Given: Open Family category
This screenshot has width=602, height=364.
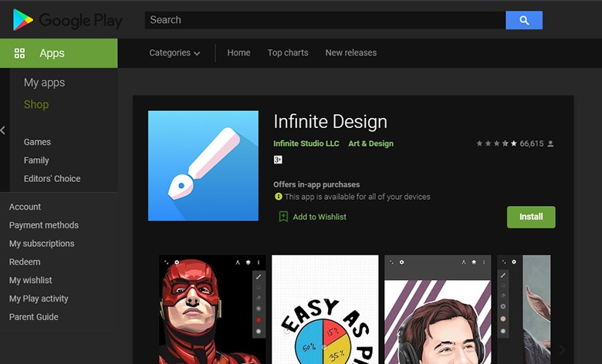Looking at the screenshot, I should (36, 160).
